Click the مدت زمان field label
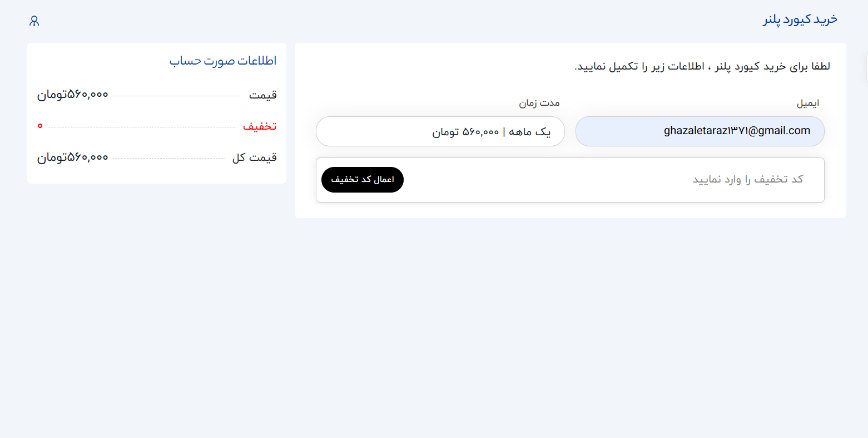The image size is (868, 438). pyautogui.click(x=539, y=103)
